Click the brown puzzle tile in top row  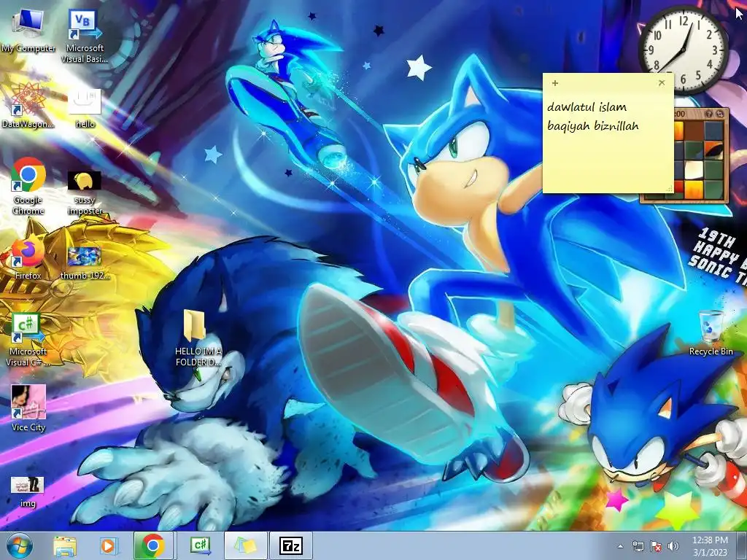point(694,131)
